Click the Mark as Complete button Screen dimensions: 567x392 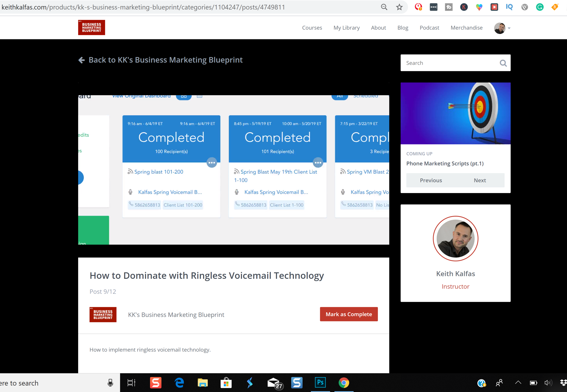pos(349,314)
